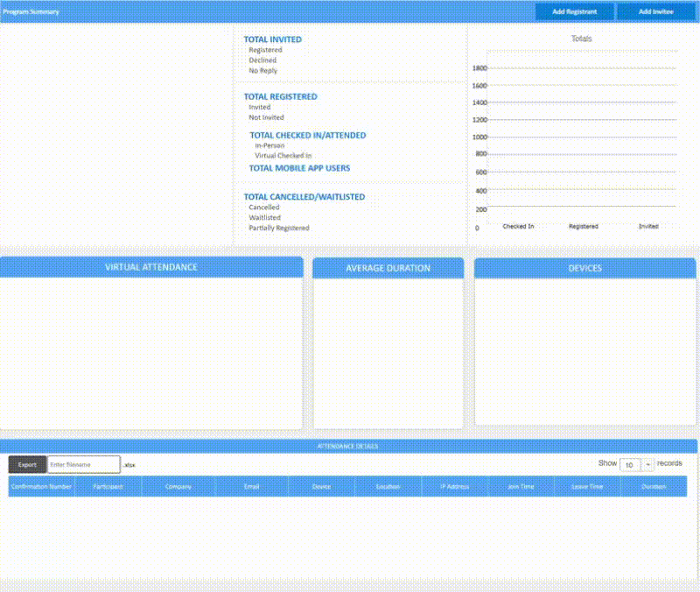This screenshot has height=592, width=700.
Task: Select the Total Cancelled/Waitlisted heading
Action: click(304, 197)
